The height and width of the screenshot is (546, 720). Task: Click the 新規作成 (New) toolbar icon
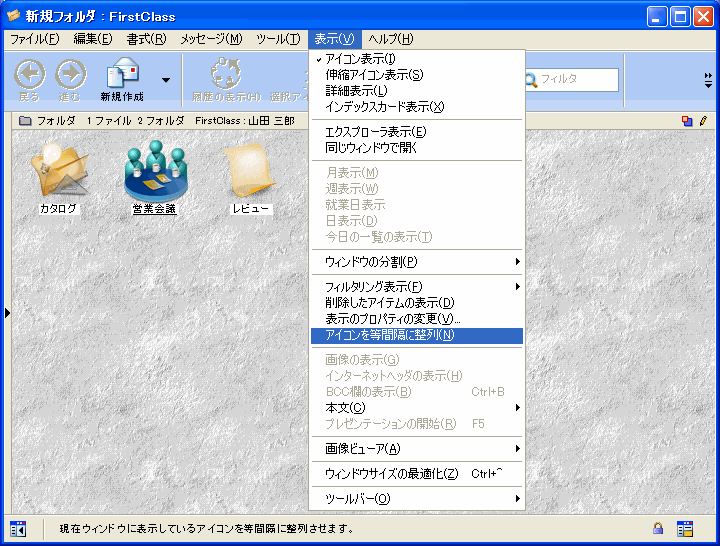[x=122, y=78]
